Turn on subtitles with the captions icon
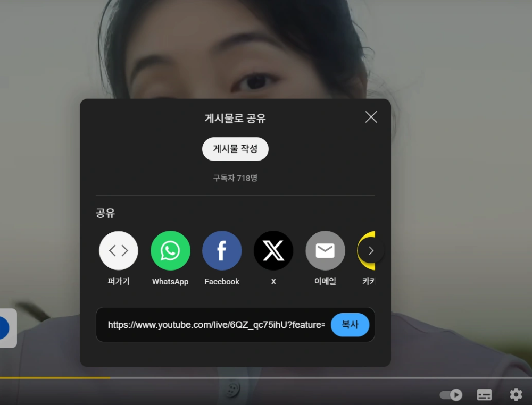The image size is (532, 405). [484, 395]
